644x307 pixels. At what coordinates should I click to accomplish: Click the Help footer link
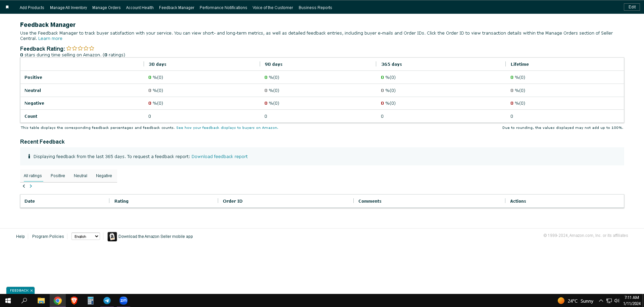(20, 237)
